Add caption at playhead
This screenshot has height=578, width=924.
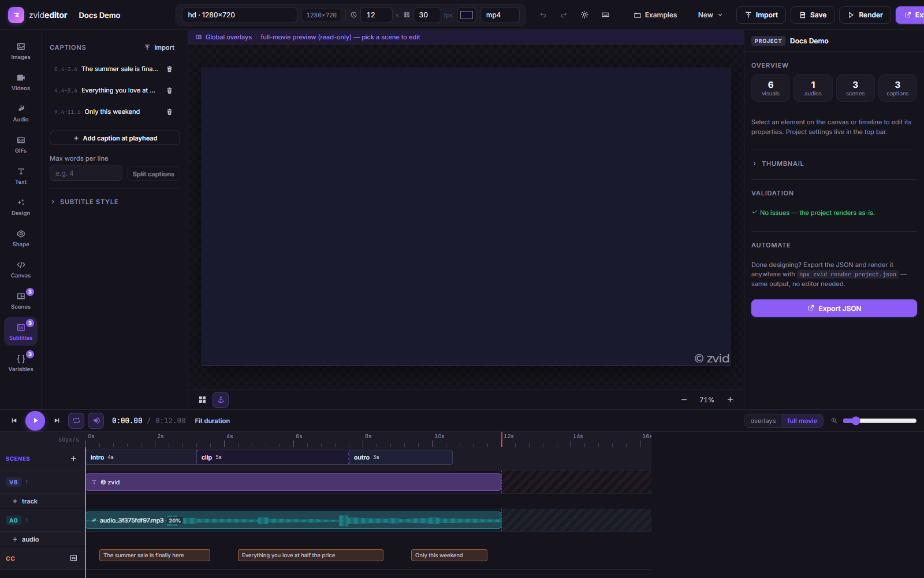tap(115, 138)
